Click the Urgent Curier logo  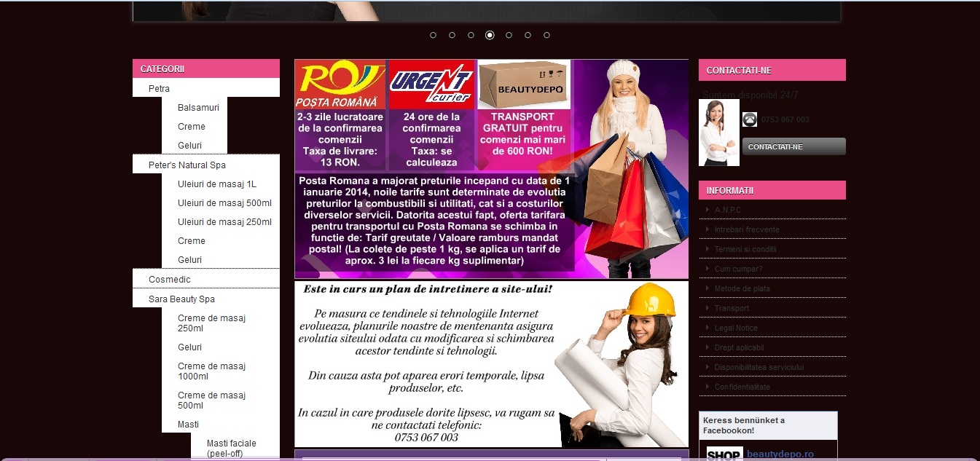(431, 85)
